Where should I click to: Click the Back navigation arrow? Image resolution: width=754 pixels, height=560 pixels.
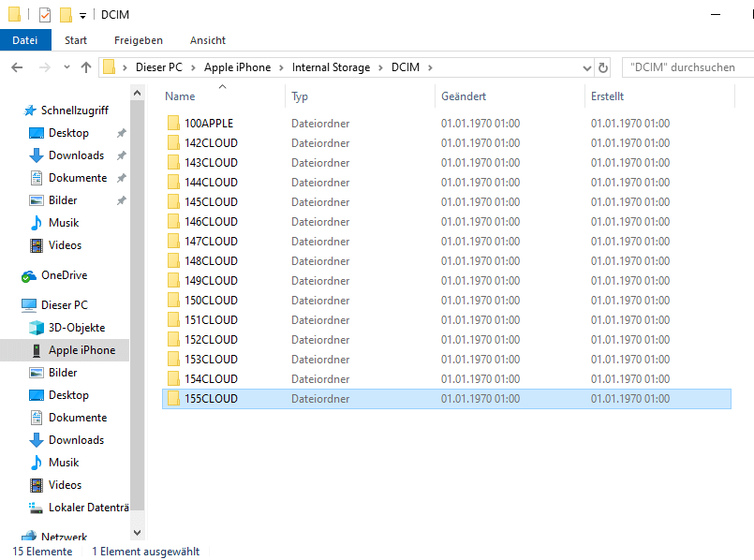click(17, 67)
